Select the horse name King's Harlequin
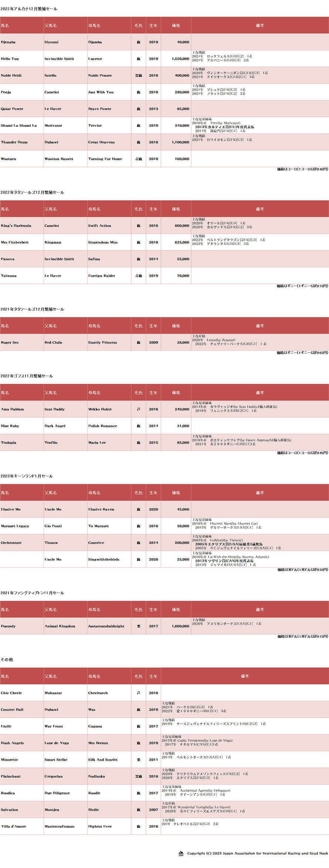The image size is (329, 868). [x=16, y=226]
